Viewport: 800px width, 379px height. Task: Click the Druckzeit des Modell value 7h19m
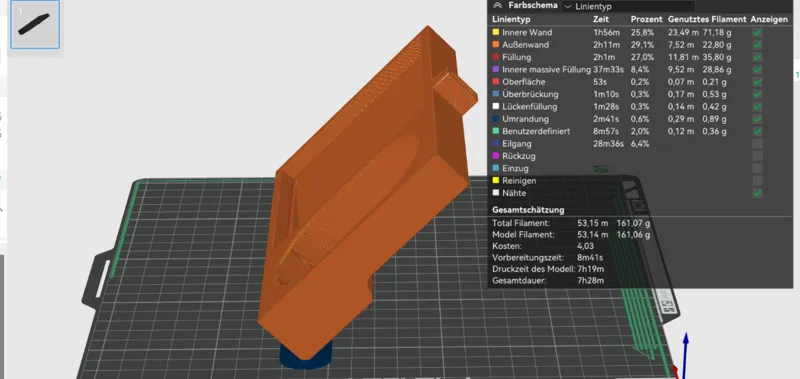(592, 269)
